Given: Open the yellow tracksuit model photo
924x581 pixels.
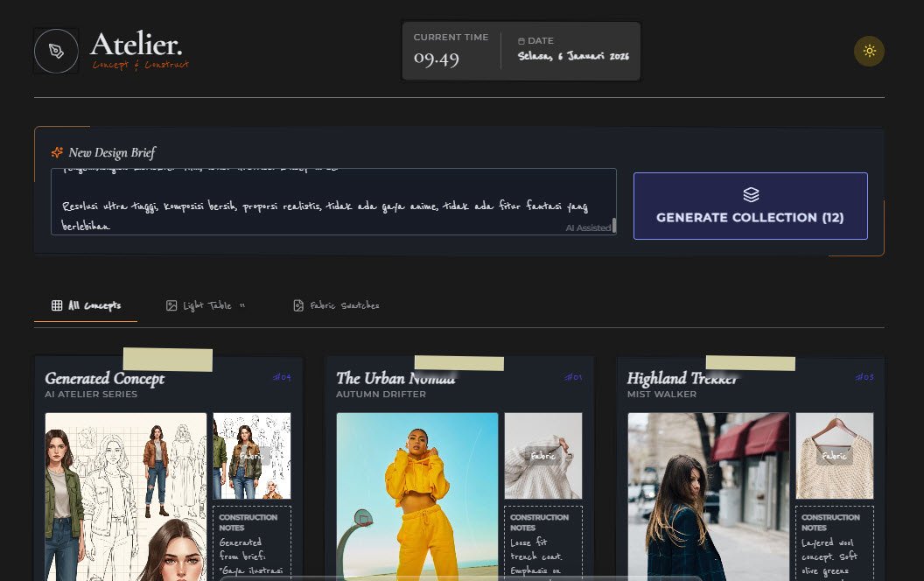Looking at the screenshot, I should (417, 497).
